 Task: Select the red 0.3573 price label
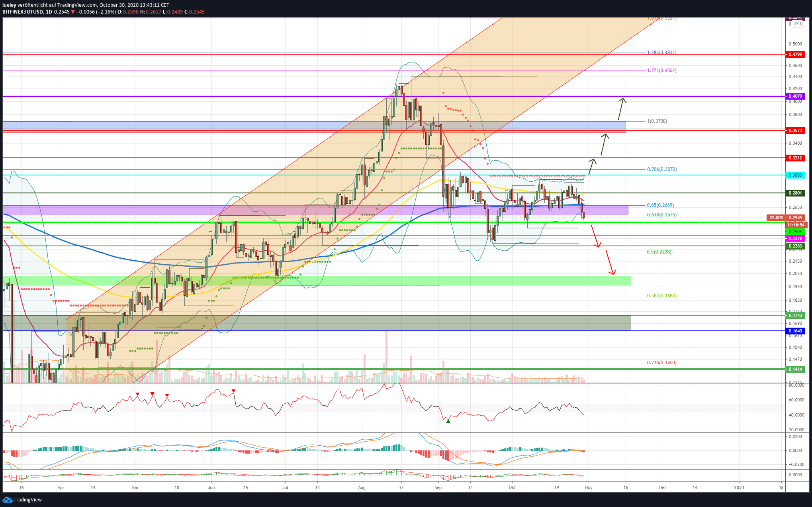(795, 130)
